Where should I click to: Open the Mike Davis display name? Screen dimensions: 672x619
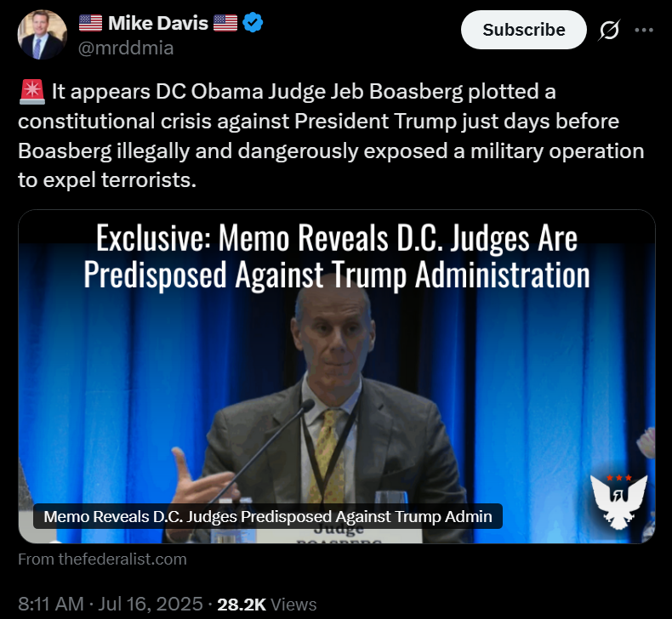coord(158,23)
